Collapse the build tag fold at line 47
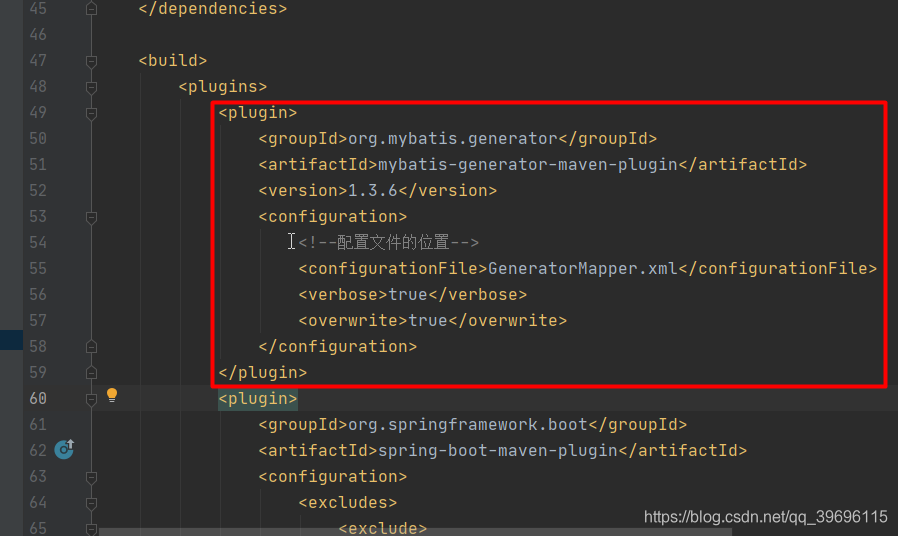 pos(91,61)
